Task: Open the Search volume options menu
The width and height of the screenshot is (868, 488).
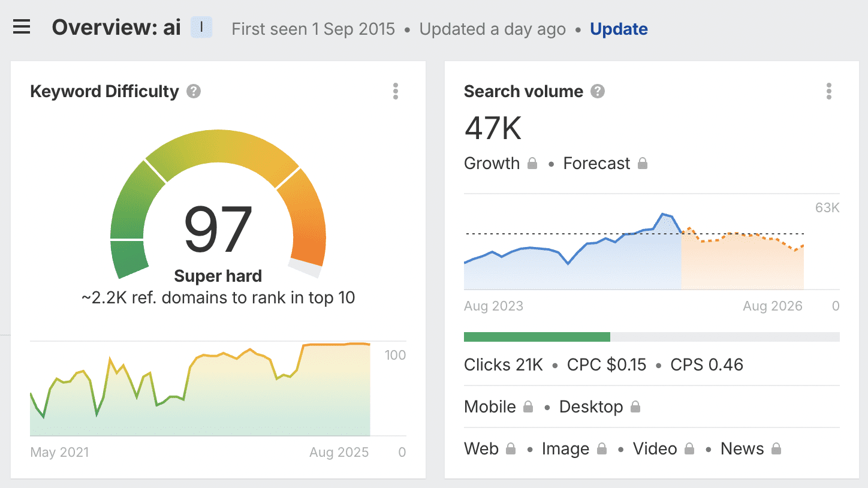Action: point(829,91)
